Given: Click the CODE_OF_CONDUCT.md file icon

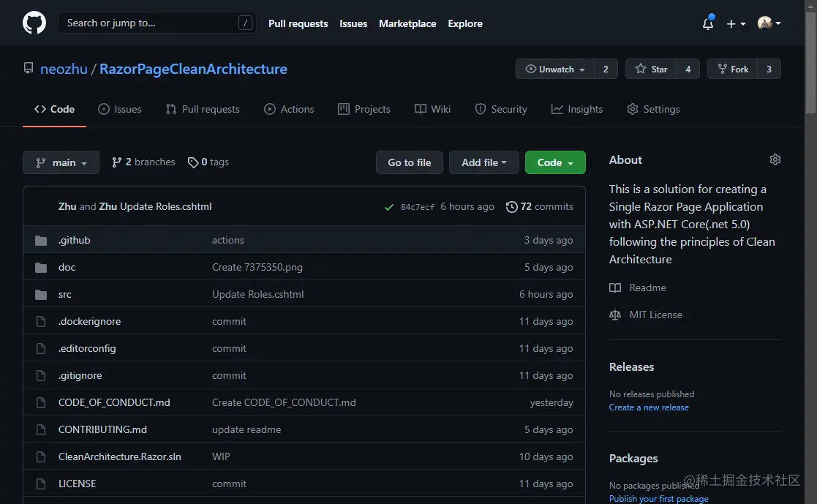Looking at the screenshot, I should tap(41, 403).
